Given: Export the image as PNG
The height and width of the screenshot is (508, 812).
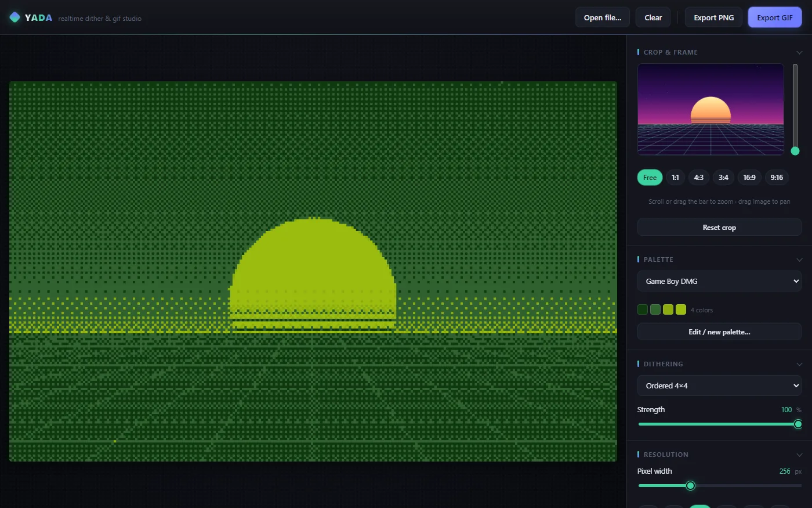Looking at the screenshot, I should tap(714, 17).
